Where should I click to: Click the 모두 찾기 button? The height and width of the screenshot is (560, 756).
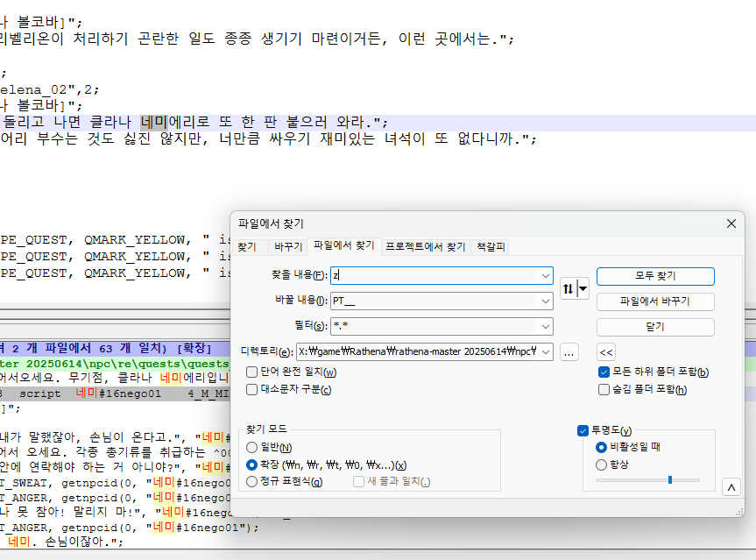[x=654, y=276]
